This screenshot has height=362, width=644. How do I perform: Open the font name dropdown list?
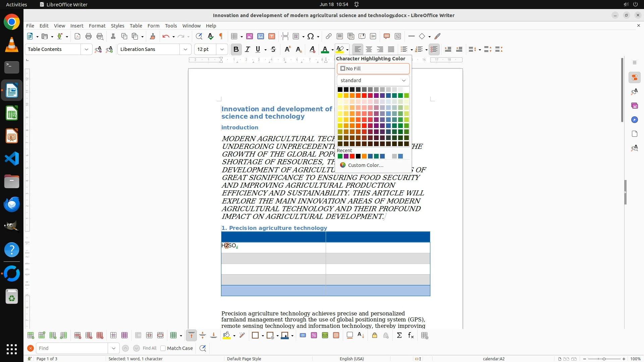click(x=185, y=49)
